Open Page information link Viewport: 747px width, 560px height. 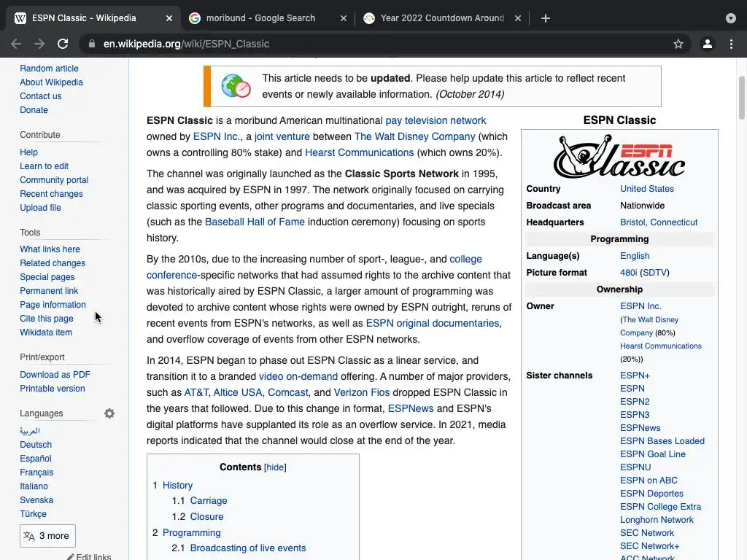point(53,304)
